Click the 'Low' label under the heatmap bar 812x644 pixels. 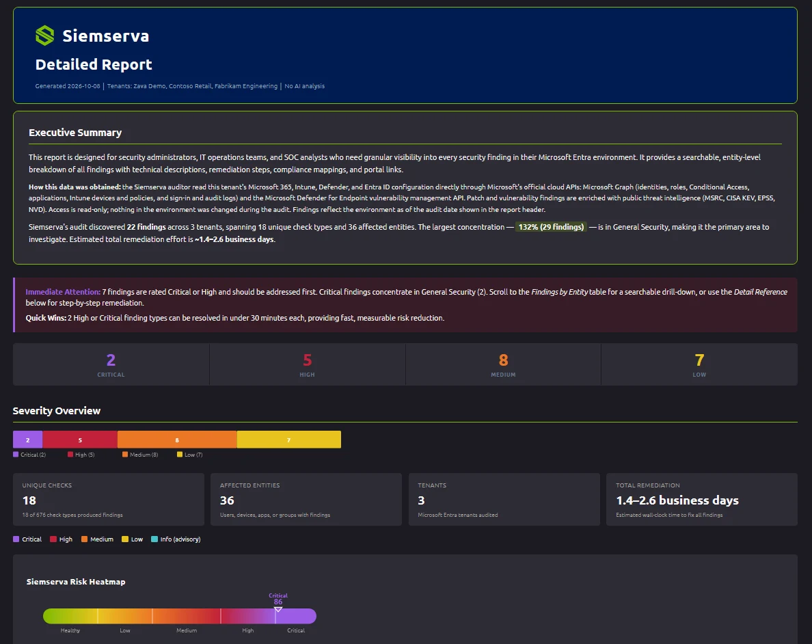click(125, 630)
